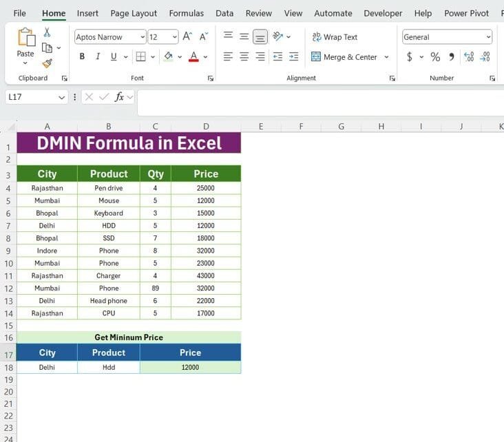Expand fill color dropdown arrow
The width and height of the screenshot is (504, 442).
pyautogui.click(x=180, y=57)
